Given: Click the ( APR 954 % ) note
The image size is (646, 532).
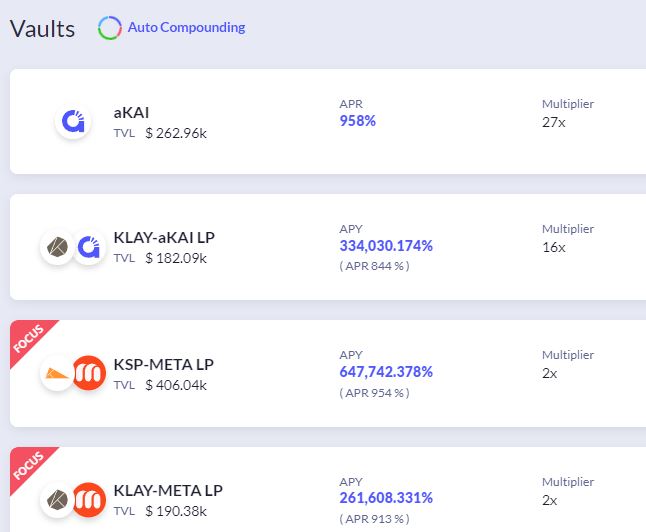Looking at the screenshot, I should coord(374,393).
